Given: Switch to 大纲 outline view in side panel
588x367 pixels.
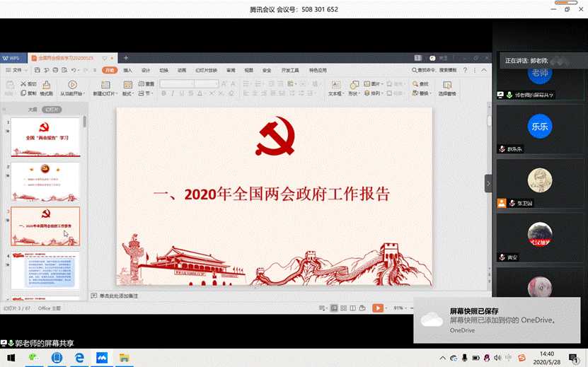Looking at the screenshot, I should point(32,110).
